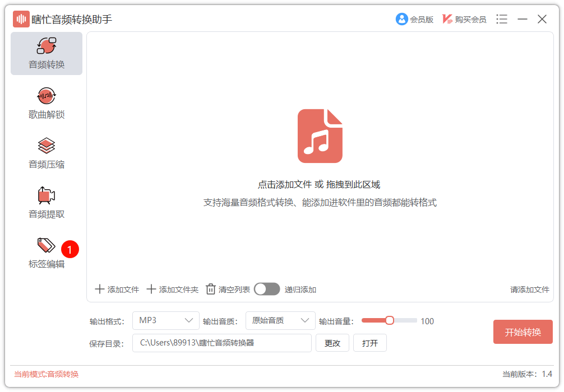The width and height of the screenshot is (564, 392).
Task: Click the 瞎忙音频转换助手 title text
Action: (x=72, y=19)
